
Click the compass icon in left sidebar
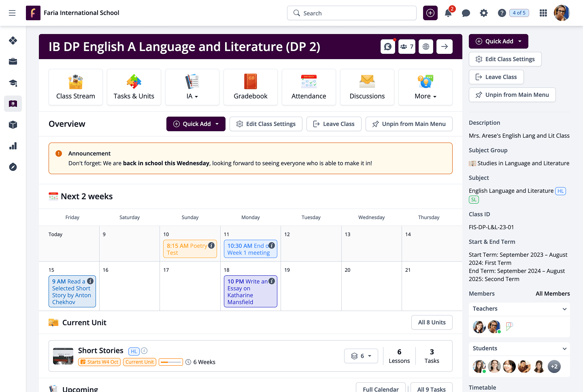(x=13, y=167)
